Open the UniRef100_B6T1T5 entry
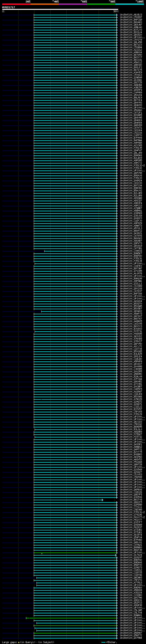The image size is (146, 644). (131, 70)
